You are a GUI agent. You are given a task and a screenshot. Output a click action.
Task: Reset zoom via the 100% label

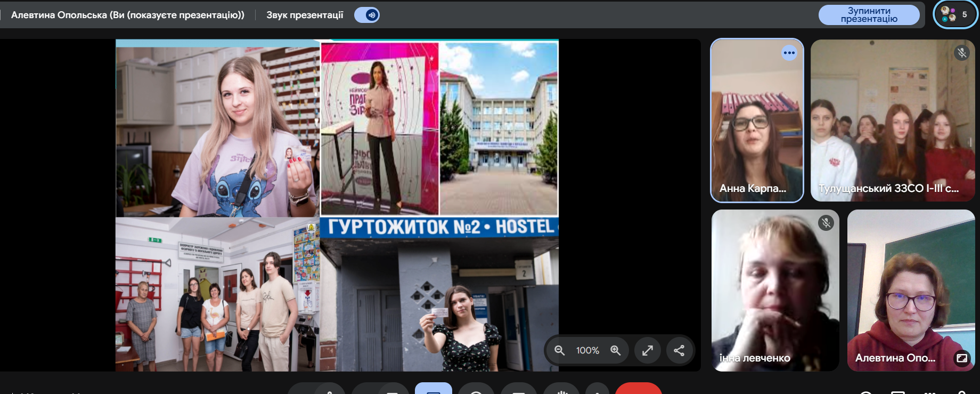(x=587, y=350)
